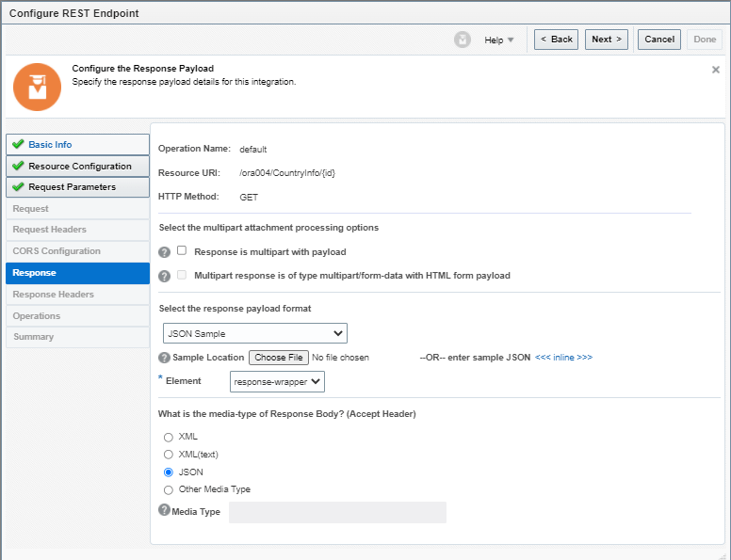Click help icon beside multipart/form-data option
Screen dimensions: 731x560
click(x=164, y=276)
